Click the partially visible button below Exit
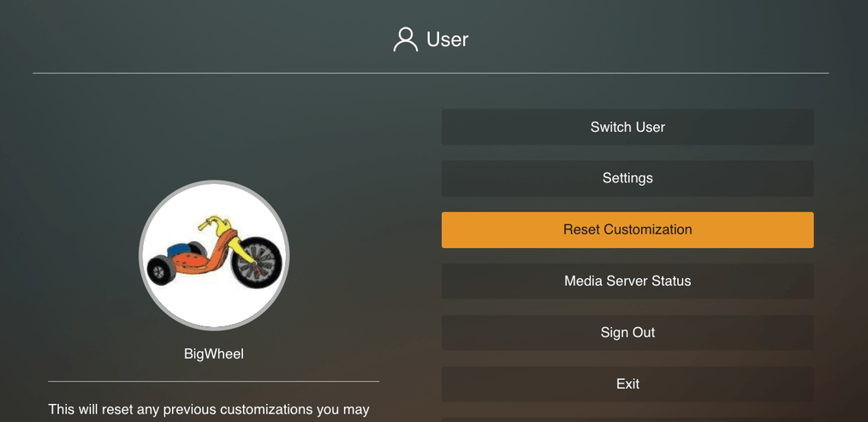The height and width of the screenshot is (422, 868). 627,419
